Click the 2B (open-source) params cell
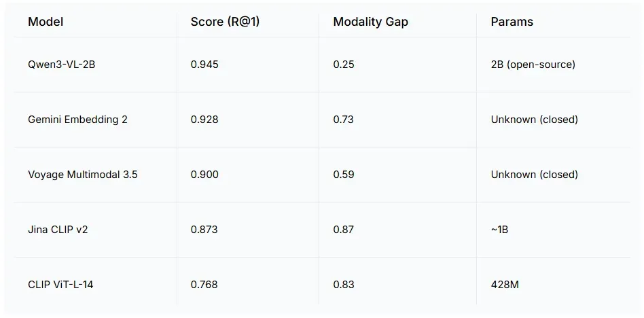The height and width of the screenshot is (318, 644). [533, 65]
